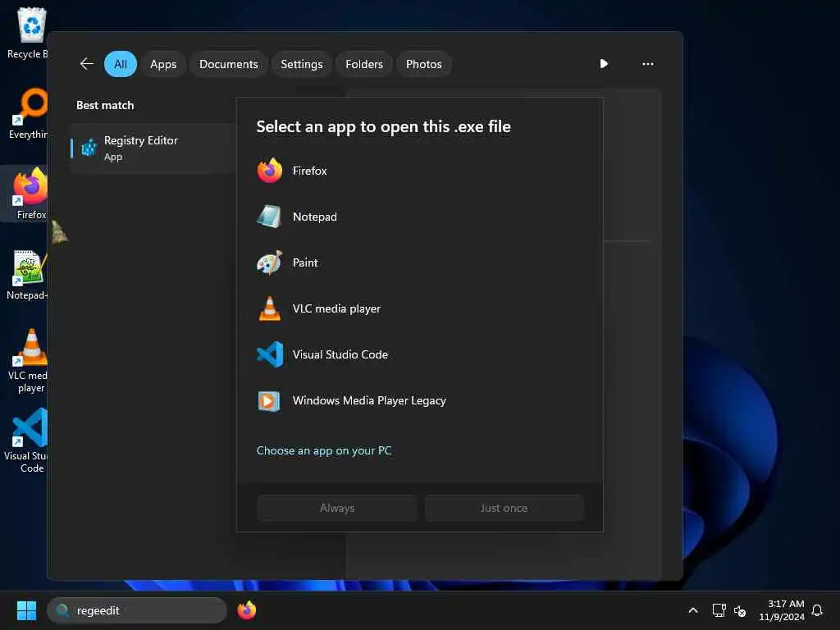Choose Visual Studio Code label in list
The image size is (840, 630).
tap(340, 354)
